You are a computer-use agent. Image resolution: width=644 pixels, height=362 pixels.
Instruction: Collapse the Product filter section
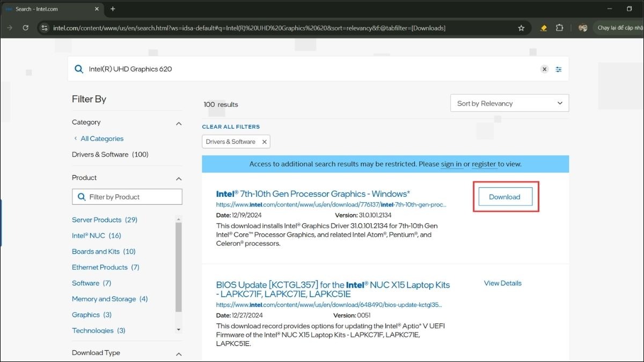(179, 179)
